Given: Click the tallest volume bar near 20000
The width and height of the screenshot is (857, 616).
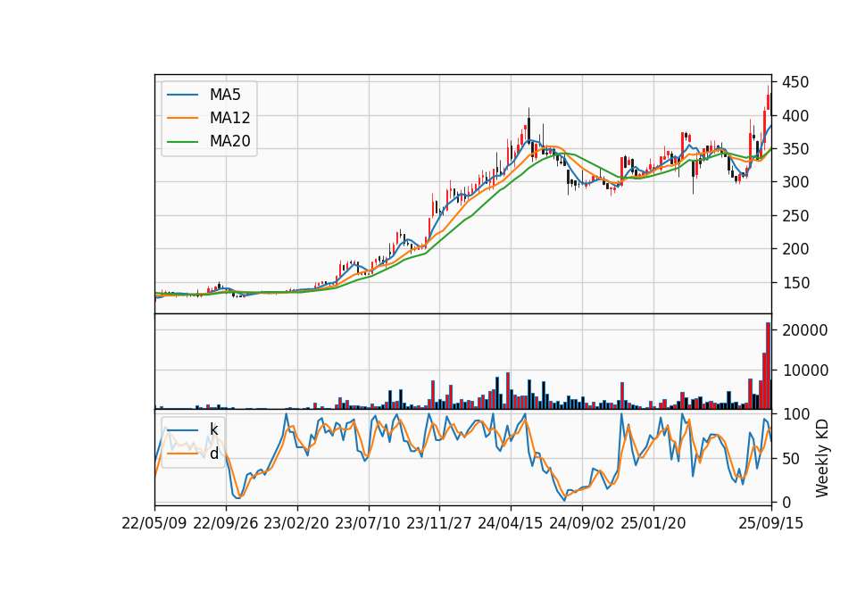Looking at the screenshot, I should (768, 366).
